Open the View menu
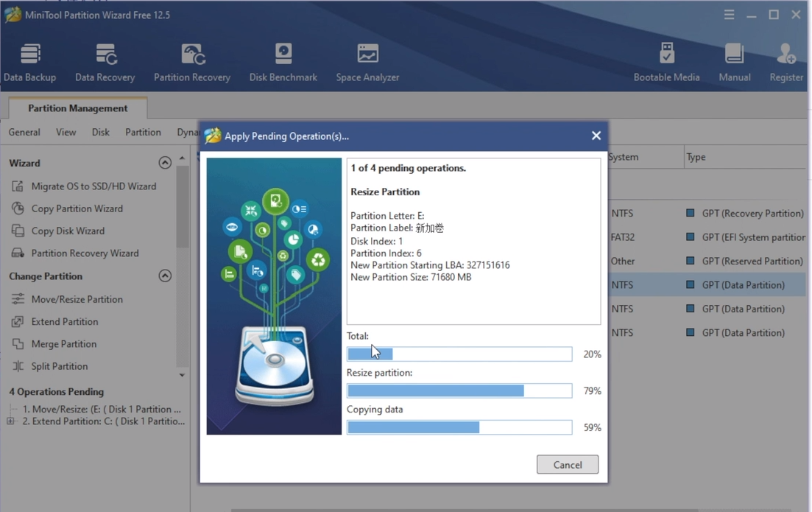 click(66, 132)
